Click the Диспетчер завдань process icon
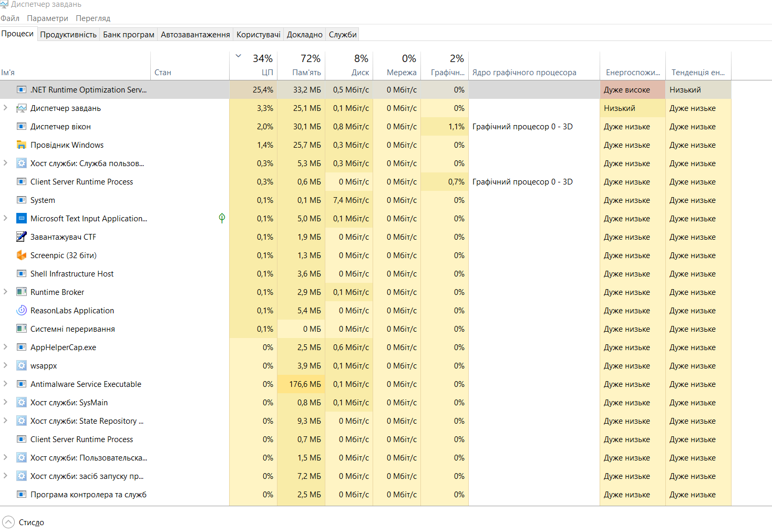Viewport: 772px width, 532px height. coord(22,108)
